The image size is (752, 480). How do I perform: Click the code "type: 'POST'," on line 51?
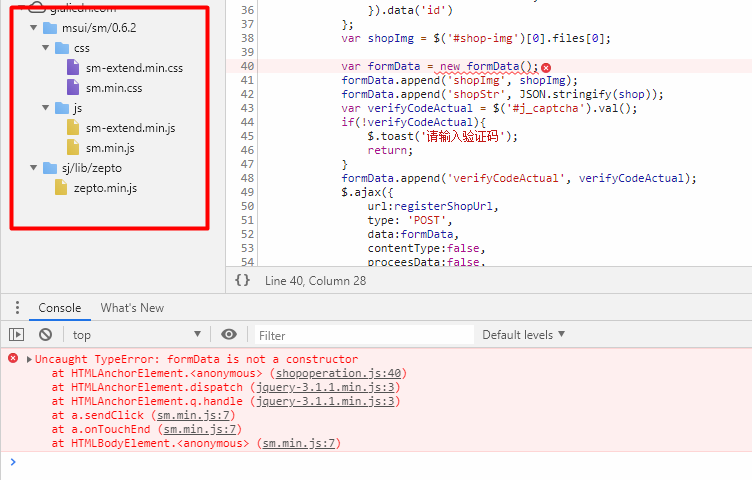click(x=410, y=220)
